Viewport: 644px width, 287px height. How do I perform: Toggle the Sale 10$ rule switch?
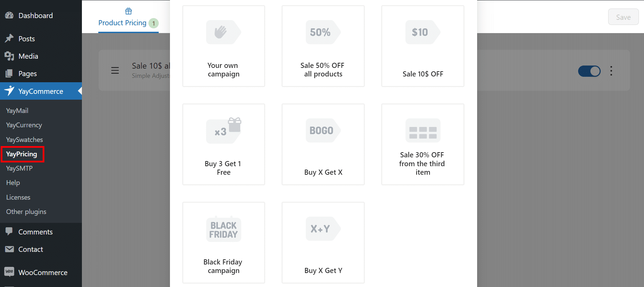[x=589, y=71]
